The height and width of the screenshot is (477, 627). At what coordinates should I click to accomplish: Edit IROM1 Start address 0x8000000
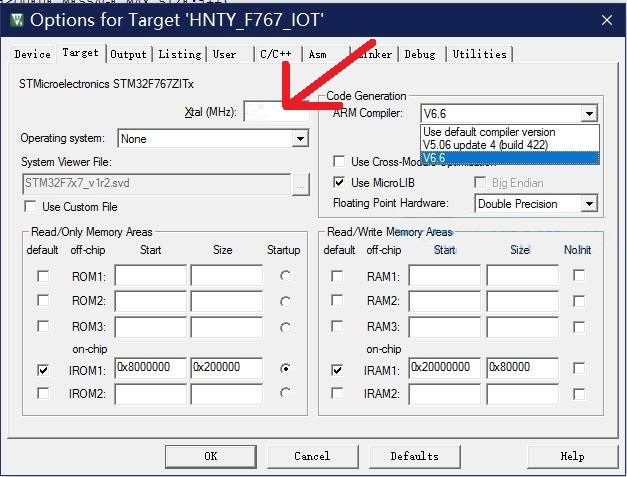(150, 368)
